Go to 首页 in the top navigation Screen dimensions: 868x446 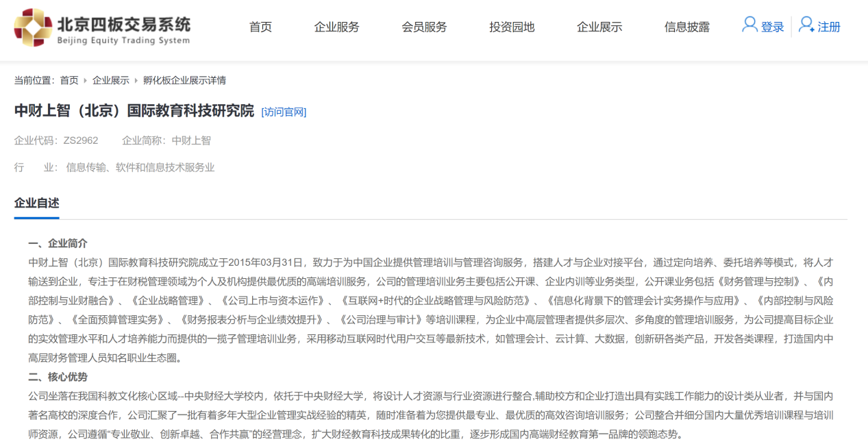pos(260,27)
